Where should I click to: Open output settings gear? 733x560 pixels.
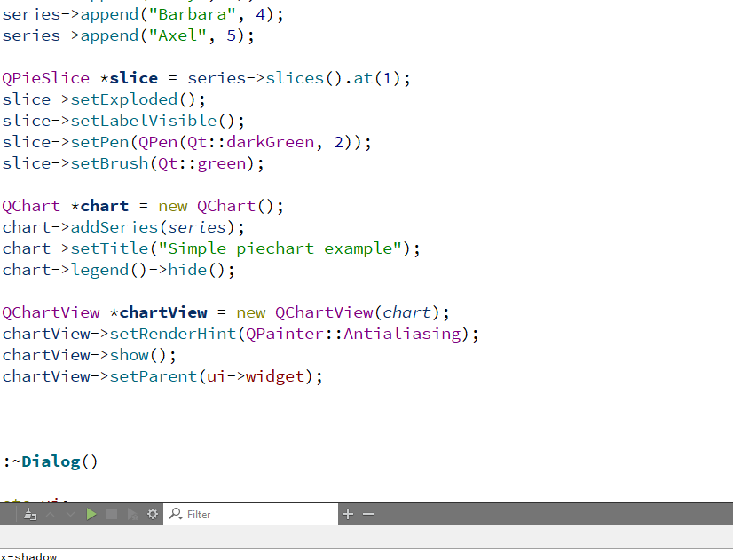(153, 514)
